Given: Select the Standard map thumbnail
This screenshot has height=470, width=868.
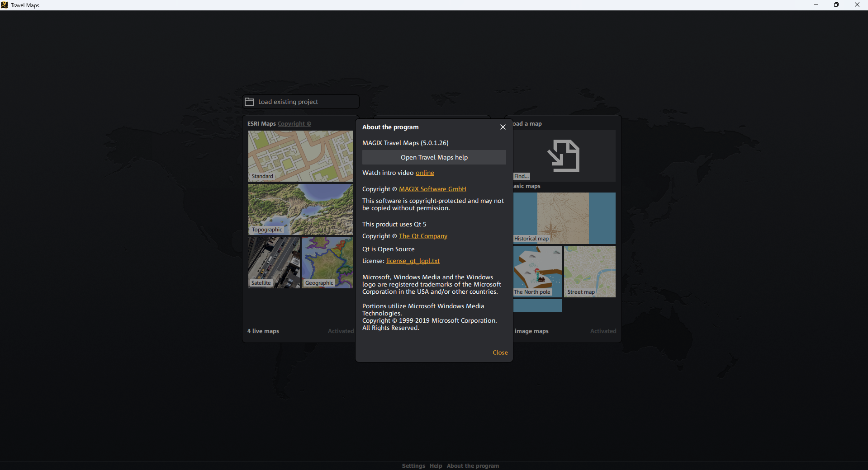Looking at the screenshot, I should 300,156.
